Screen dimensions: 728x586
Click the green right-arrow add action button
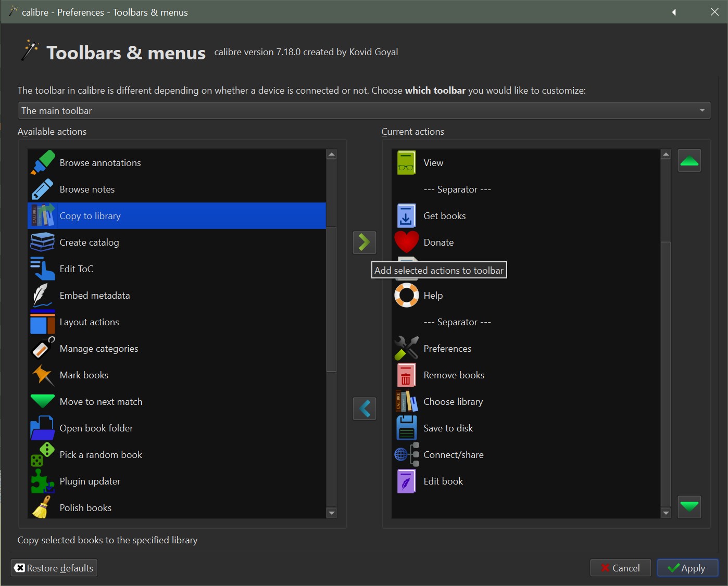(x=364, y=243)
